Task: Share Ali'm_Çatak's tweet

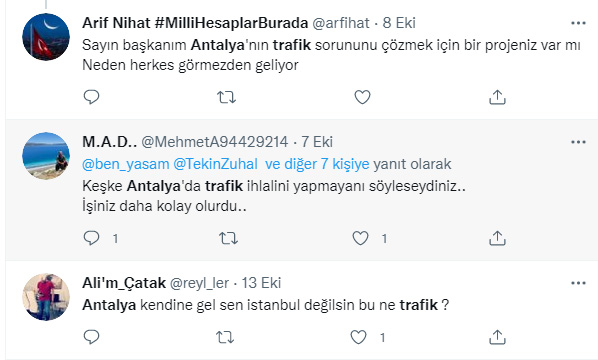Action: [497, 337]
